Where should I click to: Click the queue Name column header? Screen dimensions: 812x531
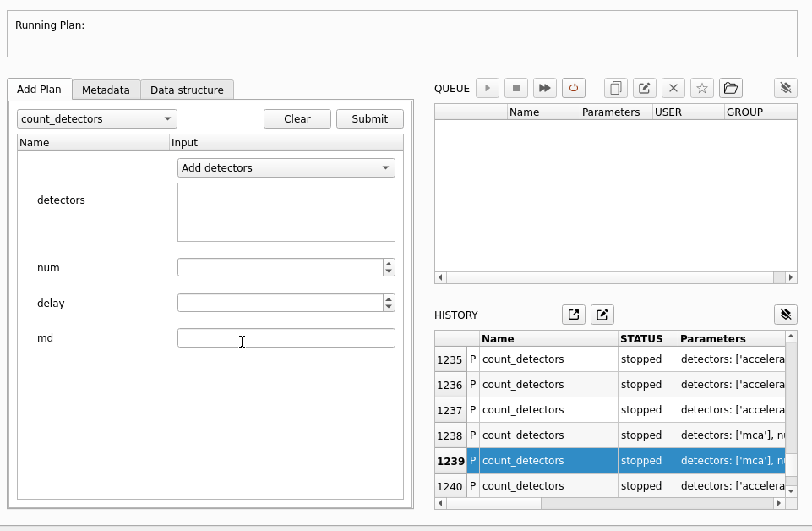click(543, 112)
